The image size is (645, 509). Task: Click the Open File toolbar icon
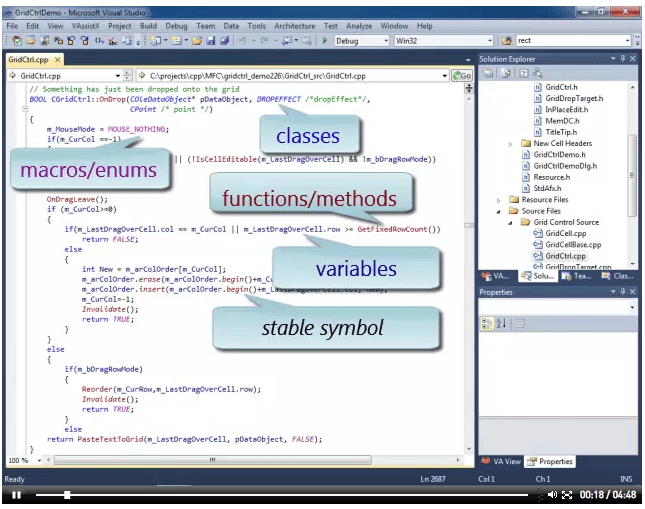[x=197, y=40]
